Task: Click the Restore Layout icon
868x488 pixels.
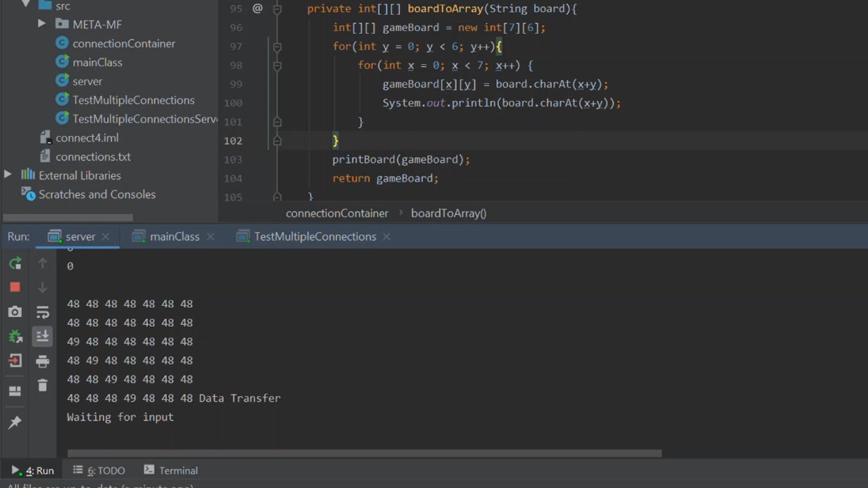Action: tap(15, 391)
